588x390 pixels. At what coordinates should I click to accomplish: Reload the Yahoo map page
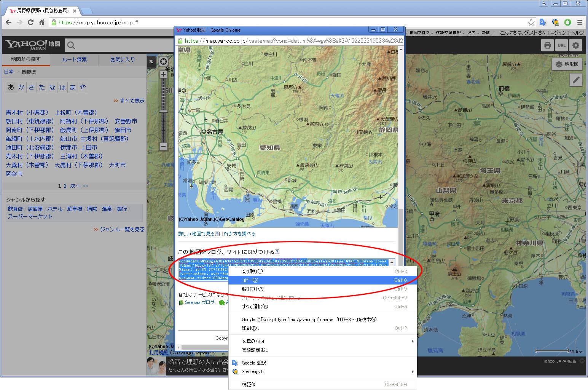31,22
